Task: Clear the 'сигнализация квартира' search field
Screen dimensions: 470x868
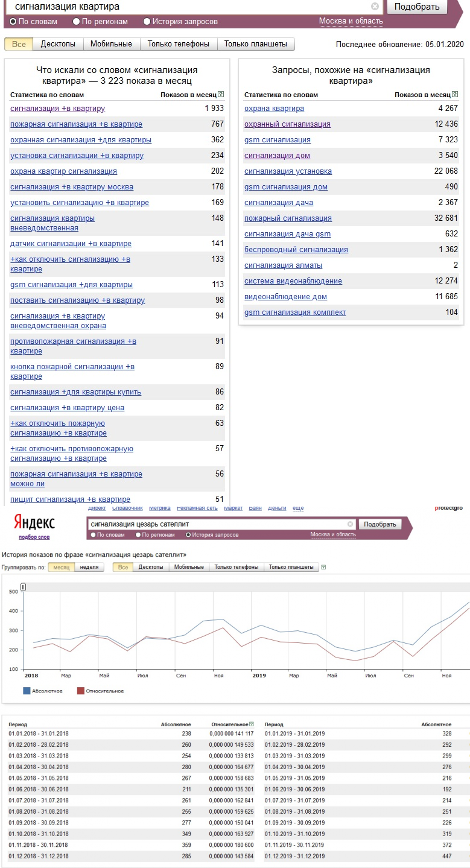Action: tap(375, 7)
